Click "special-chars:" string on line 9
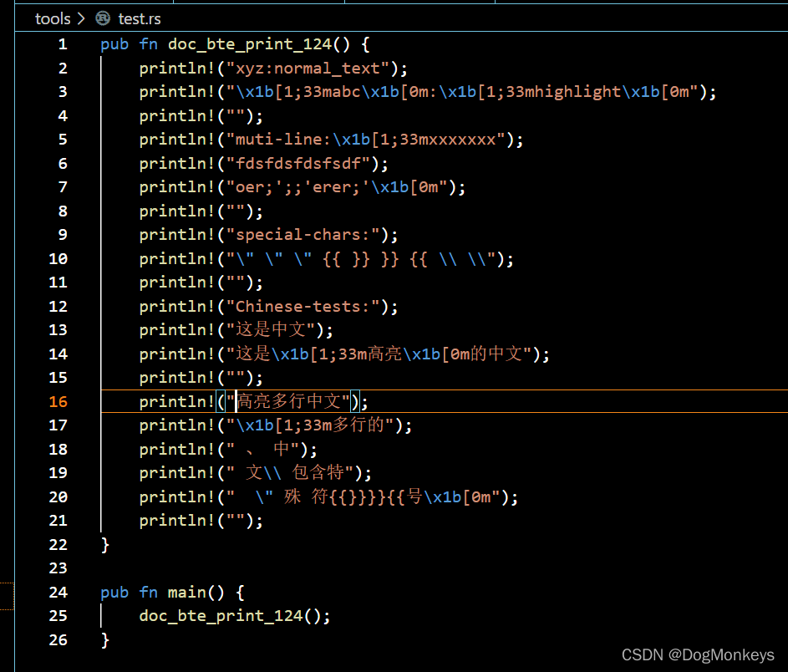 click(303, 235)
